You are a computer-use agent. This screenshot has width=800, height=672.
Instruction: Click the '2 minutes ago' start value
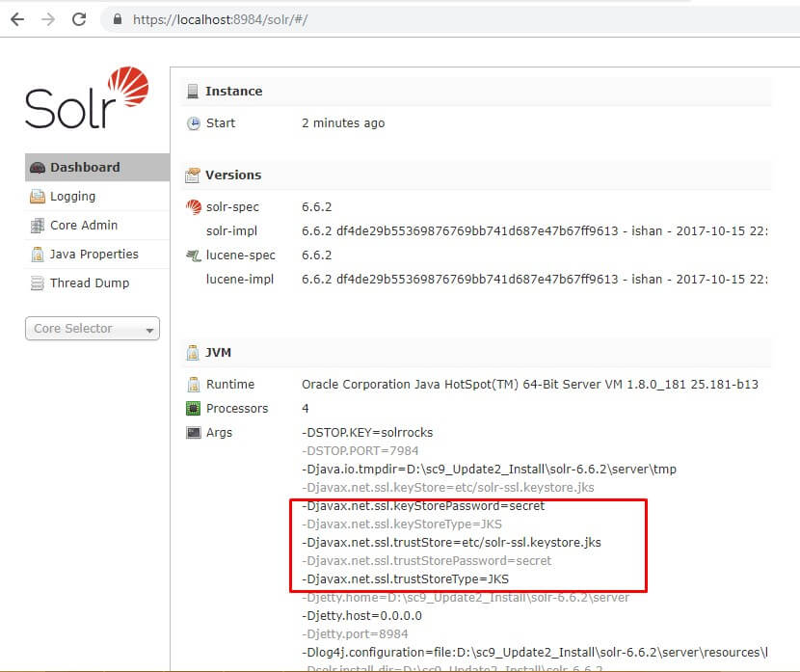coord(343,123)
